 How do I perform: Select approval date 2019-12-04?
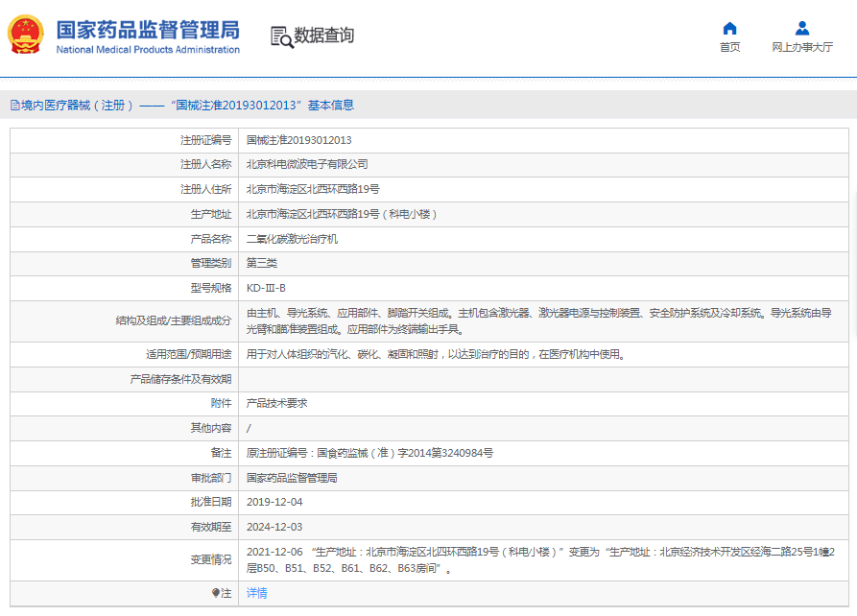click(x=274, y=503)
